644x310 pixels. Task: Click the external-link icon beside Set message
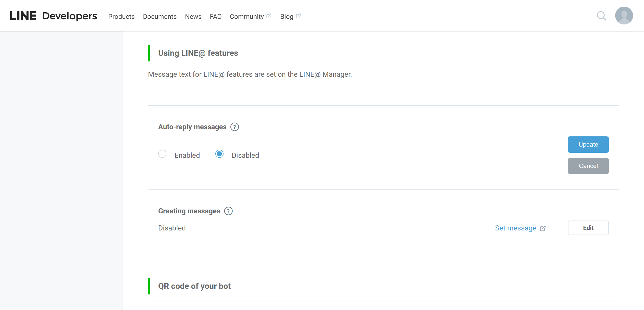(543, 228)
